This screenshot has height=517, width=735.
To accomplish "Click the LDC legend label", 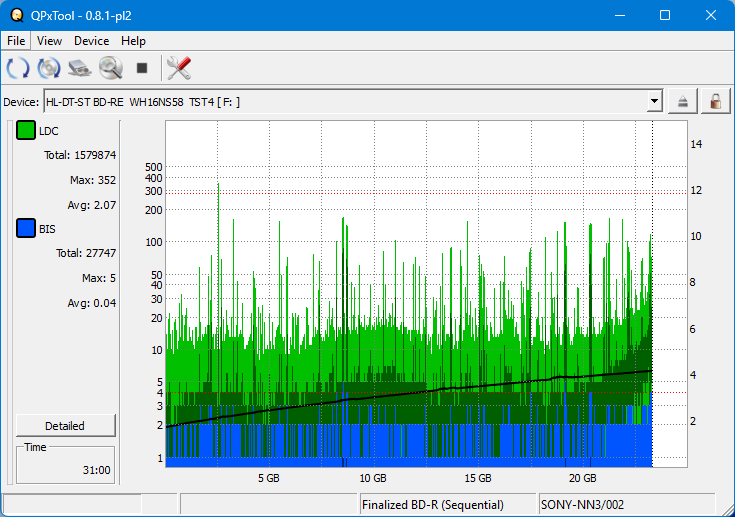I will (x=49, y=131).
